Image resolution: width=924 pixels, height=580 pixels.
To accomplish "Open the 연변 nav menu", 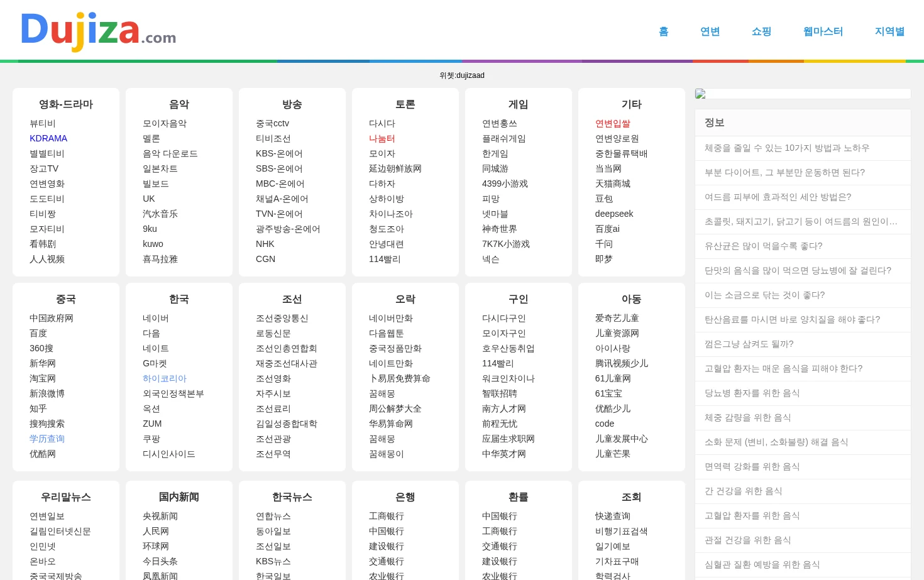I will (x=710, y=31).
